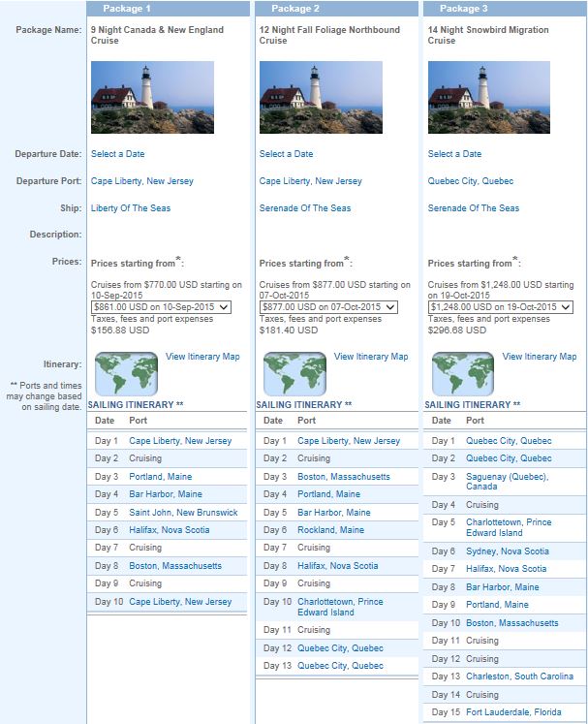The width and height of the screenshot is (588, 724).
Task: Click Package 3 lighthouse thumbnail
Action: tap(489, 98)
